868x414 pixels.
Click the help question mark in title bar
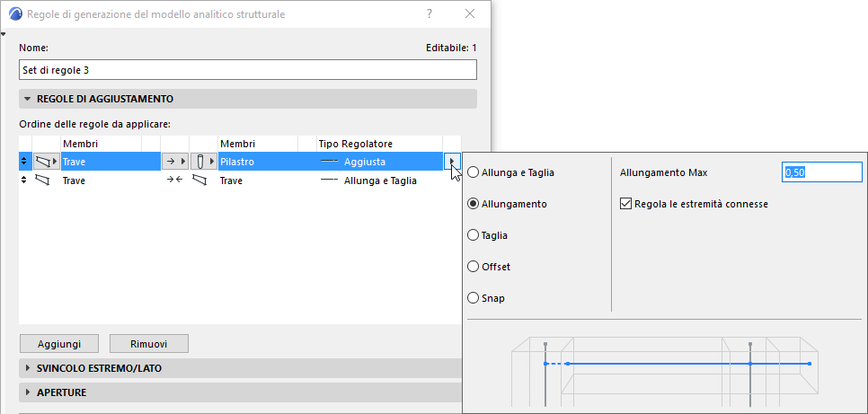pyautogui.click(x=430, y=13)
